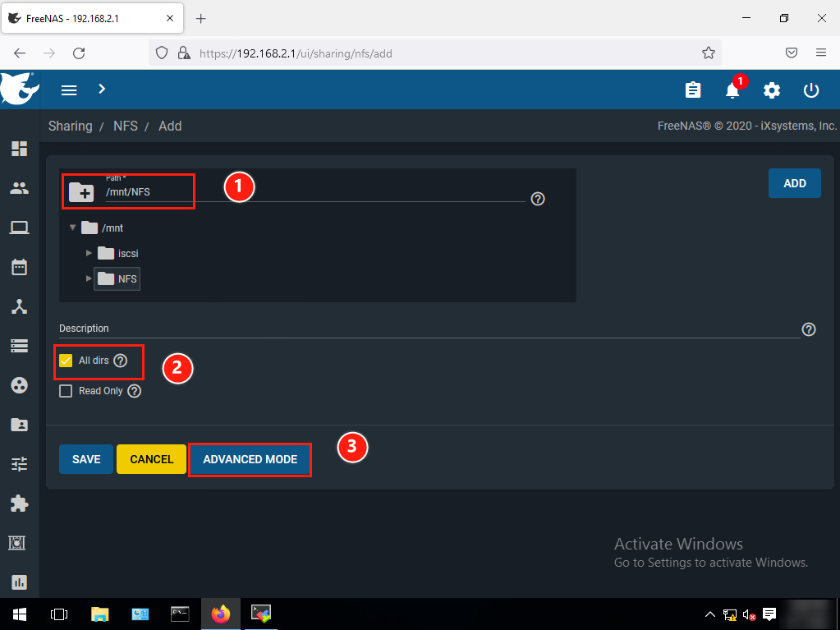Screen dimensions: 840x630
Task: Click the ADD path button
Action: tap(795, 183)
